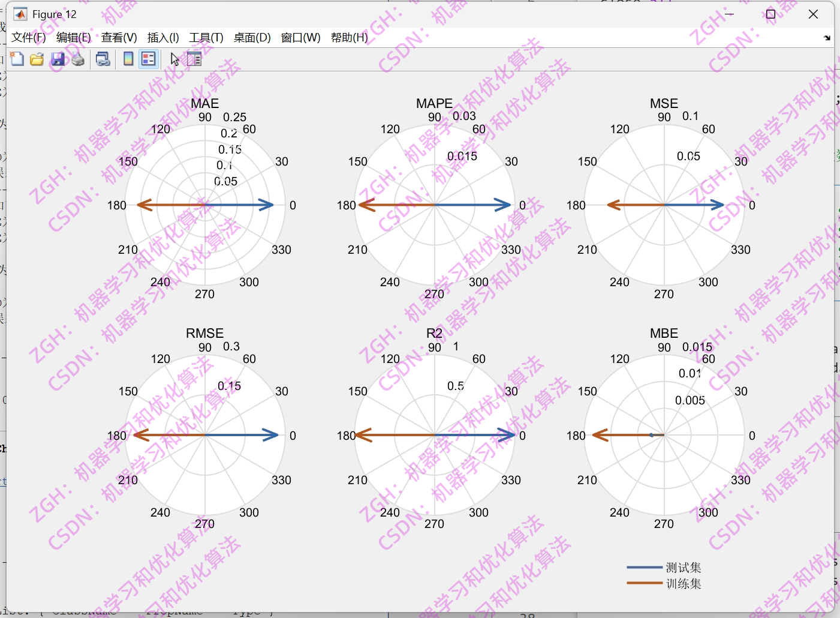
Task: Open the 文件(F) menu
Action: pos(29,38)
